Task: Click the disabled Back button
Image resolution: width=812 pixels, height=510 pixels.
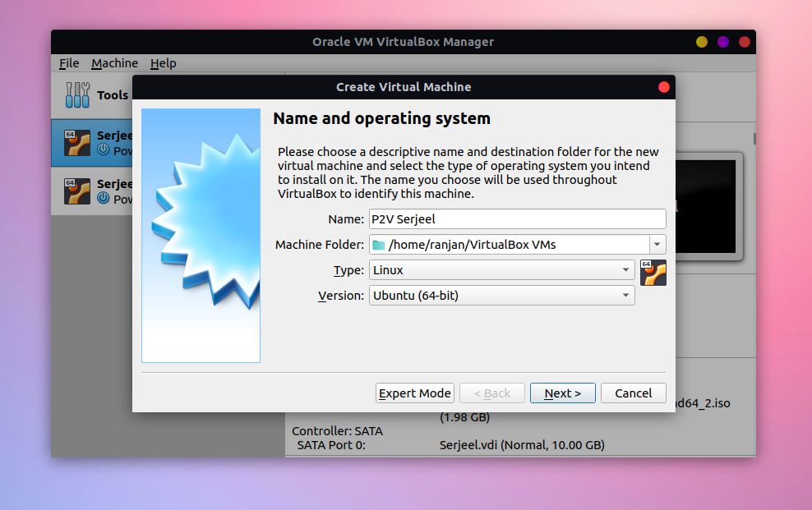Action: click(x=492, y=393)
